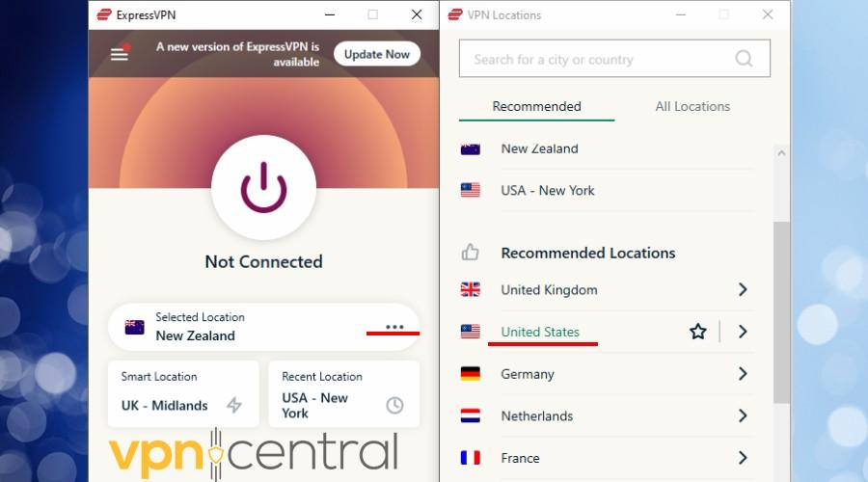Switch to the All Locations tab
The width and height of the screenshot is (868, 482).
coord(692,106)
